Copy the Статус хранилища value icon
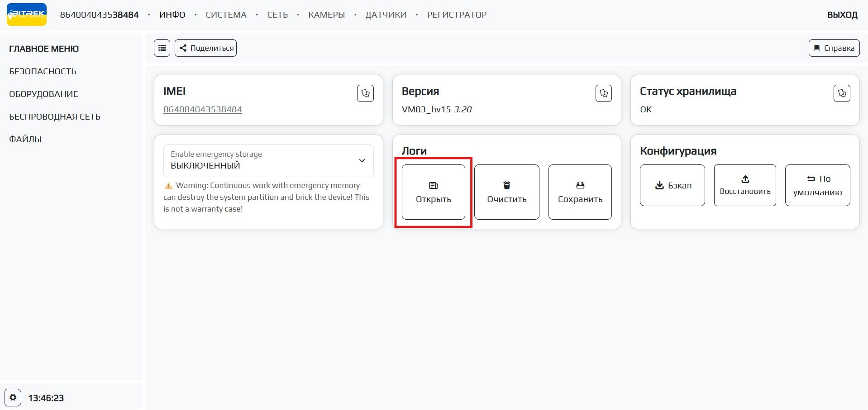Viewport: 868px width, 410px height. [842, 93]
